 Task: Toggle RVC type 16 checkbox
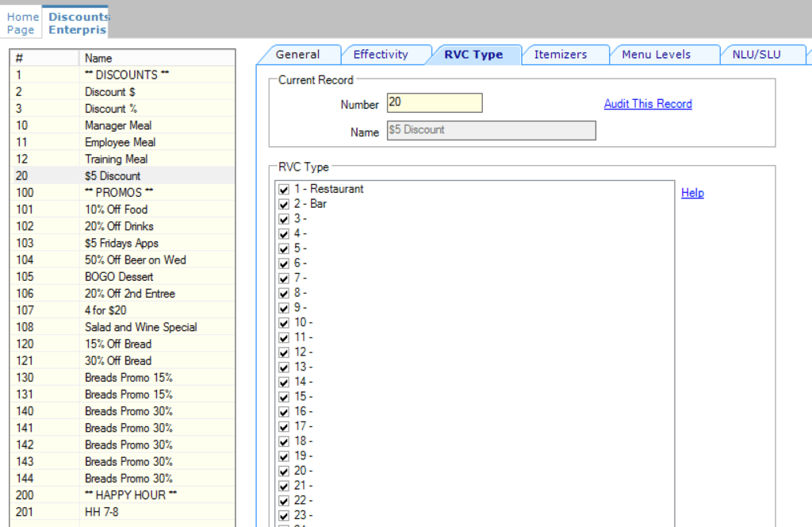[x=284, y=412]
